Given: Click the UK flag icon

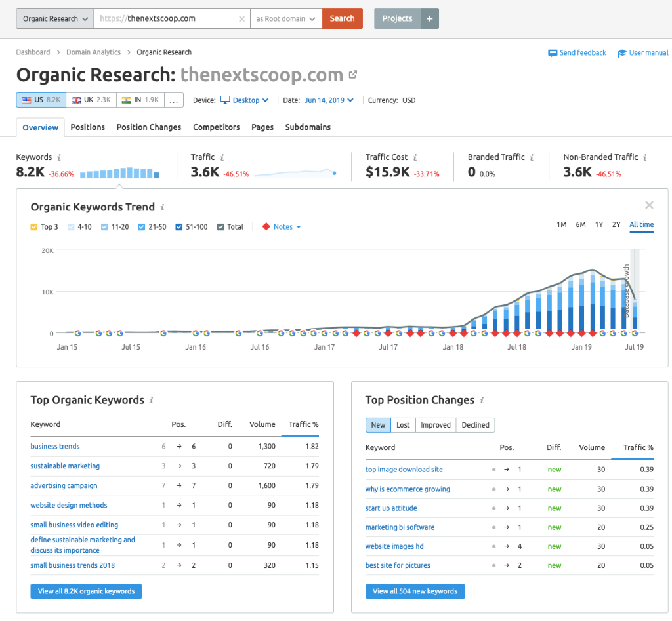Looking at the screenshot, I should click(76, 100).
